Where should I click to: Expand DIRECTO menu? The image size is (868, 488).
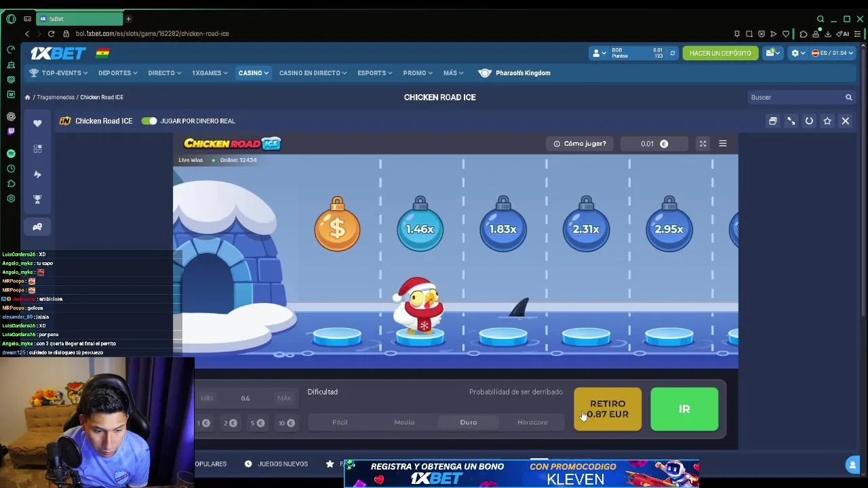click(164, 73)
